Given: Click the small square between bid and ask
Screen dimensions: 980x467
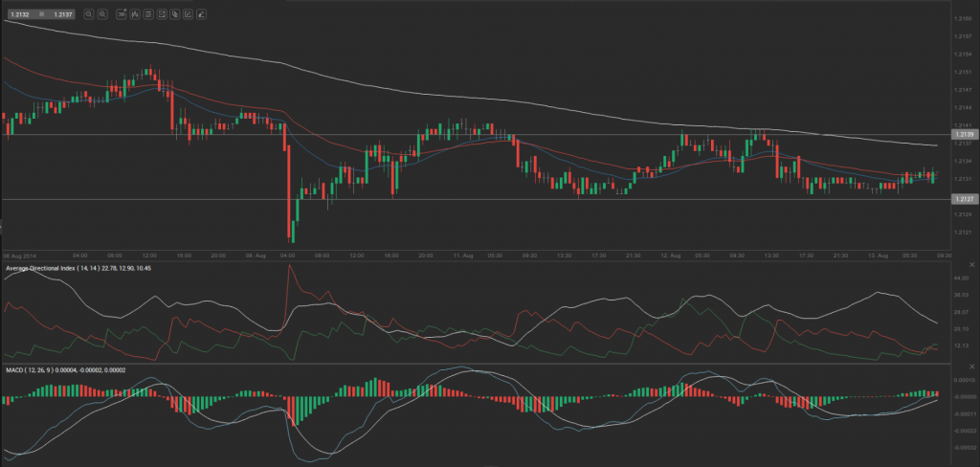Looking at the screenshot, I should (42, 14).
